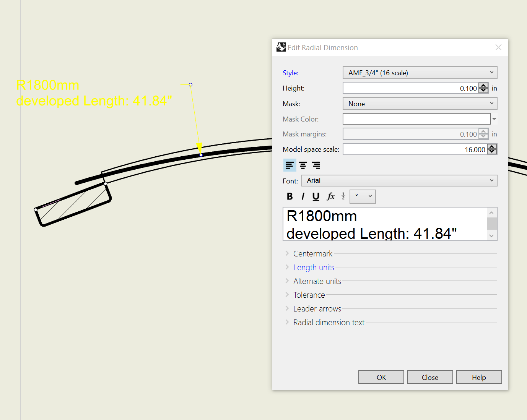
Task: Click the Height input field
Action: coord(411,88)
